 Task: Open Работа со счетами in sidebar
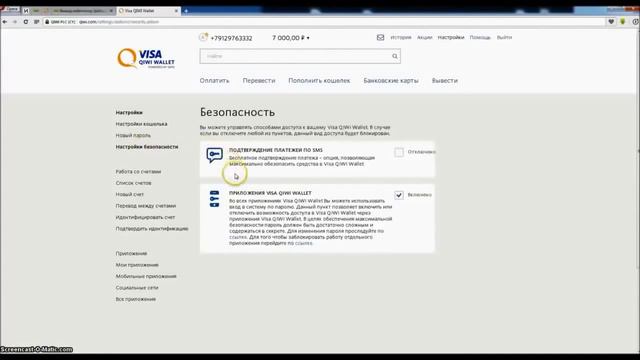click(138, 171)
